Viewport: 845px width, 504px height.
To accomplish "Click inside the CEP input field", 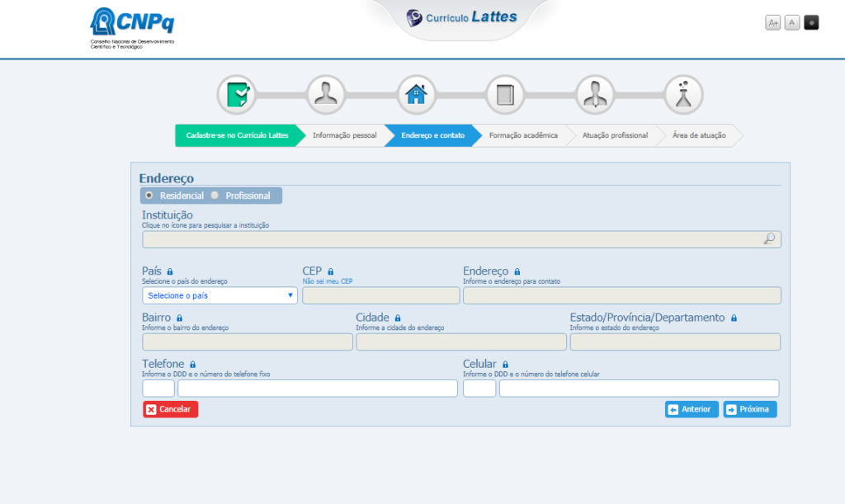I will [x=380, y=294].
